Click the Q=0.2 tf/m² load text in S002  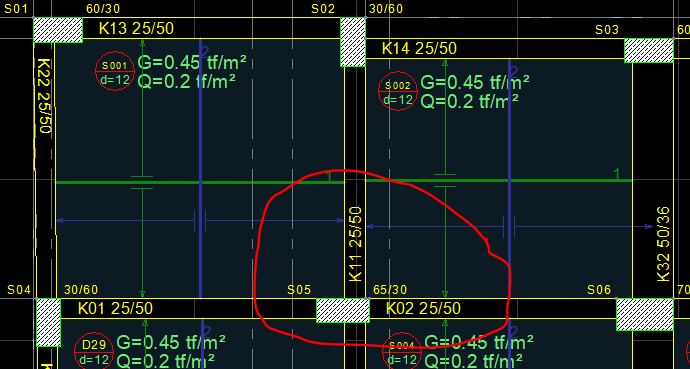469,102
